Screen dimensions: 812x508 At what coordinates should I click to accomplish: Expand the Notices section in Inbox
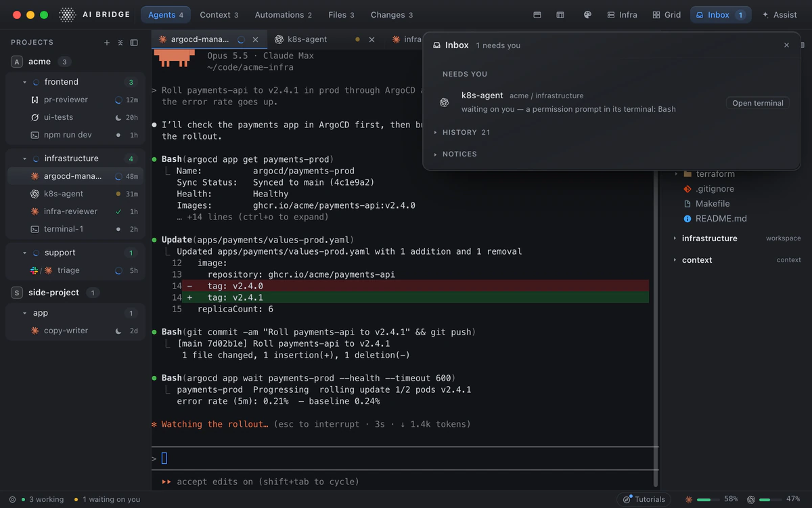coord(456,154)
